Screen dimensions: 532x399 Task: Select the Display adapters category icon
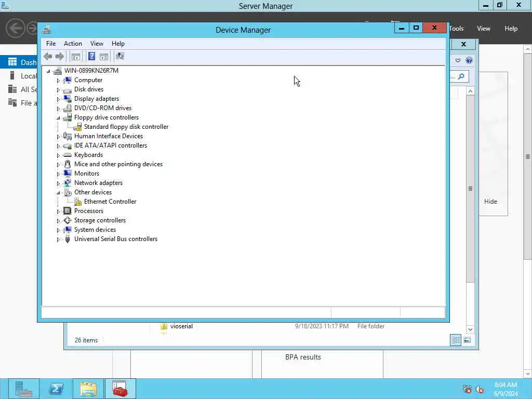point(68,99)
